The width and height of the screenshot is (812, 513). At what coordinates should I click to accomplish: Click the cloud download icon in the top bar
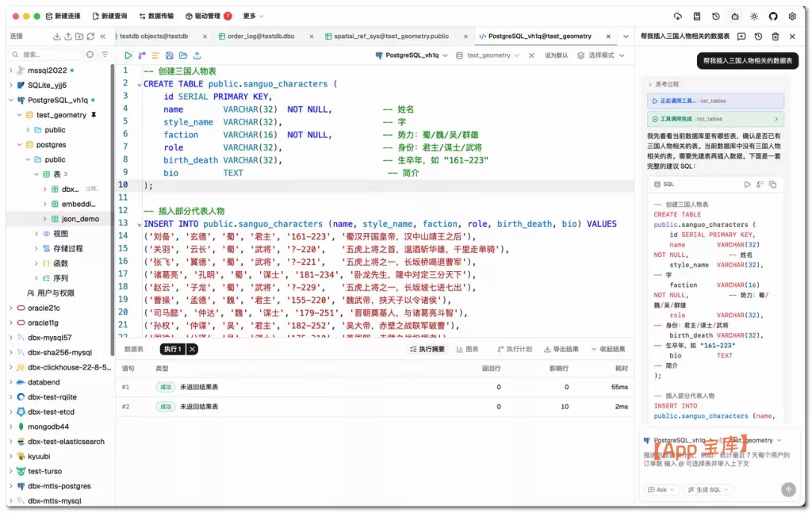(678, 16)
